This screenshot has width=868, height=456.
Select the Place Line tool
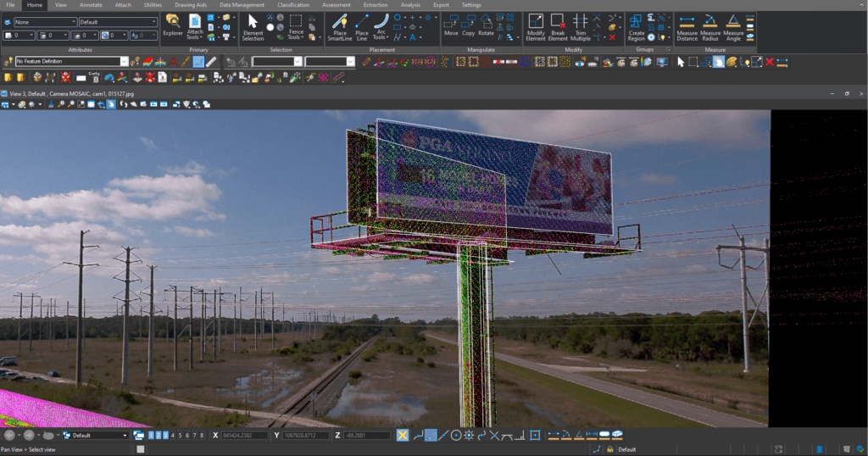click(x=361, y=28)
